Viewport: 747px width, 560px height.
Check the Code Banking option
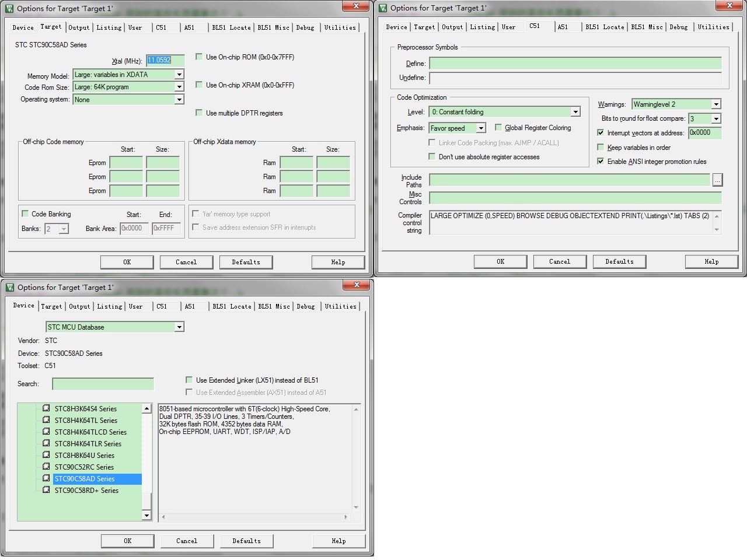click(25, 213)
